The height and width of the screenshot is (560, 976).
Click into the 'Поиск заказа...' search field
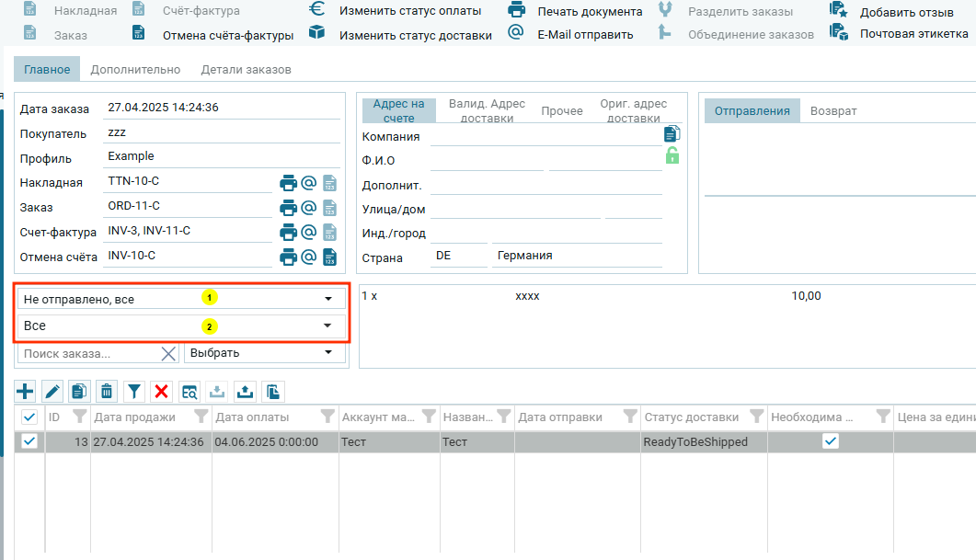(90, 353)
